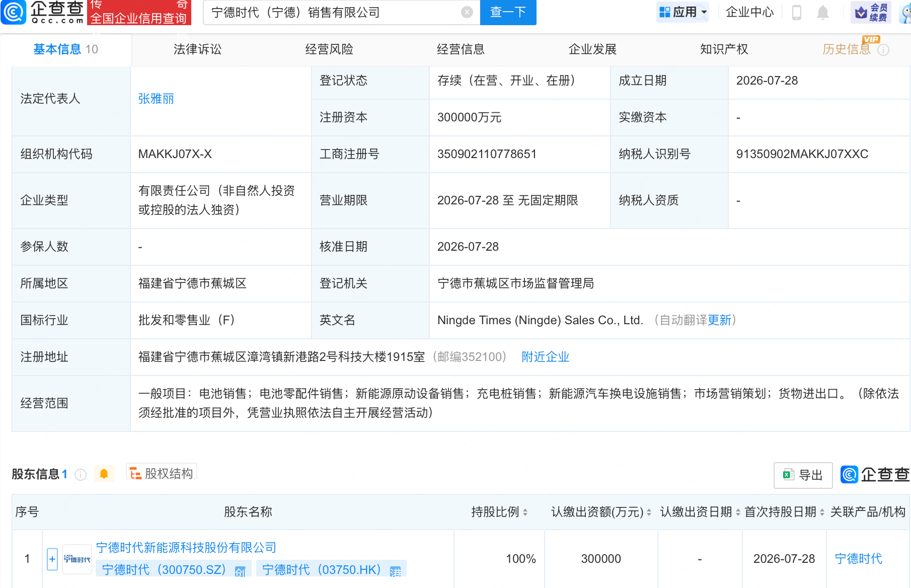
Task: Open 附近企业 link
Action: click(x=545, y=357)
